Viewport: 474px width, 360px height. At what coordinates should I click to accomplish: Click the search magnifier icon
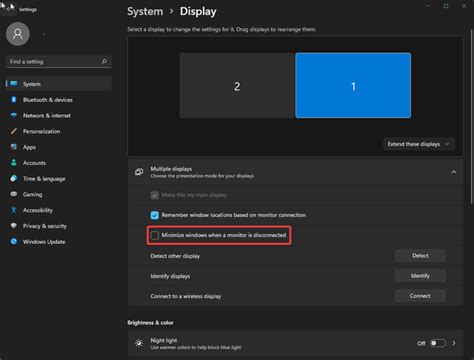pyautogui.click(x=104, y=61)
